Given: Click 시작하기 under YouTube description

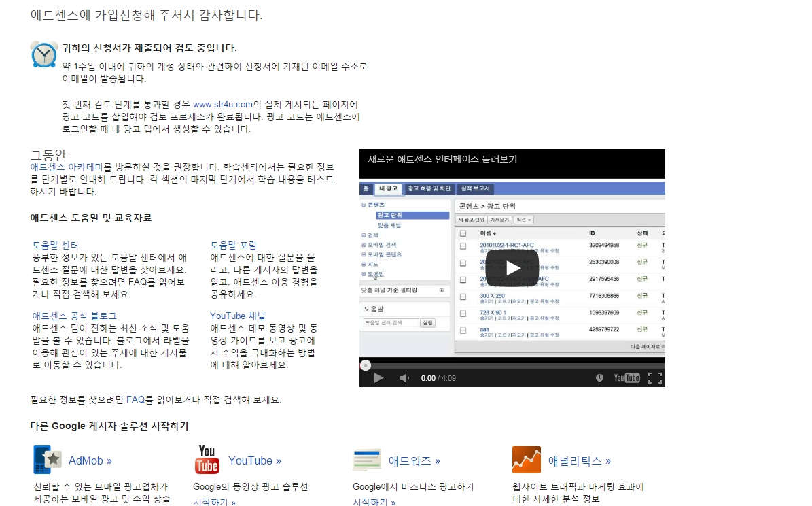Looking at the screenshot, I should tap(214, 502).
